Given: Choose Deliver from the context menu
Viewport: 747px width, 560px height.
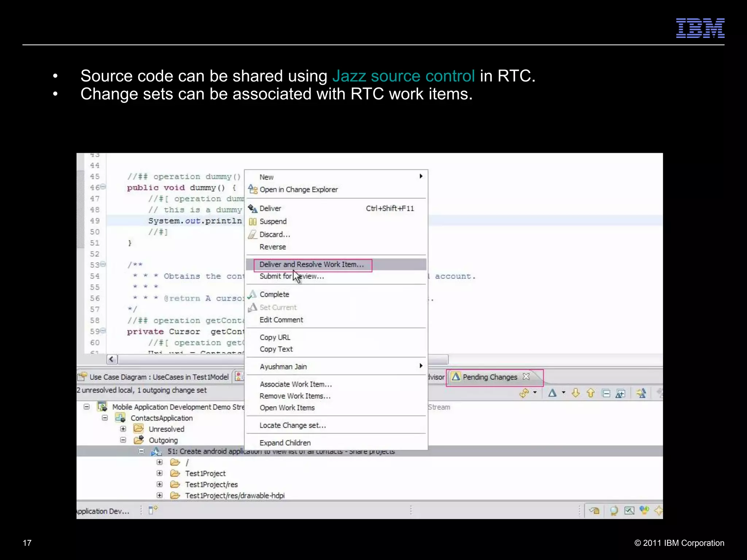Looking at the screenshot, I should coord(336,208).
